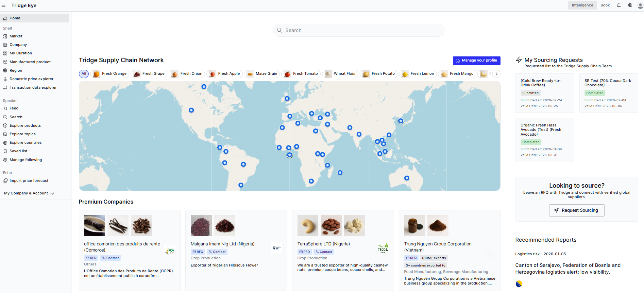
Task: Click the notification bell icon
Action: pos(619,5)
